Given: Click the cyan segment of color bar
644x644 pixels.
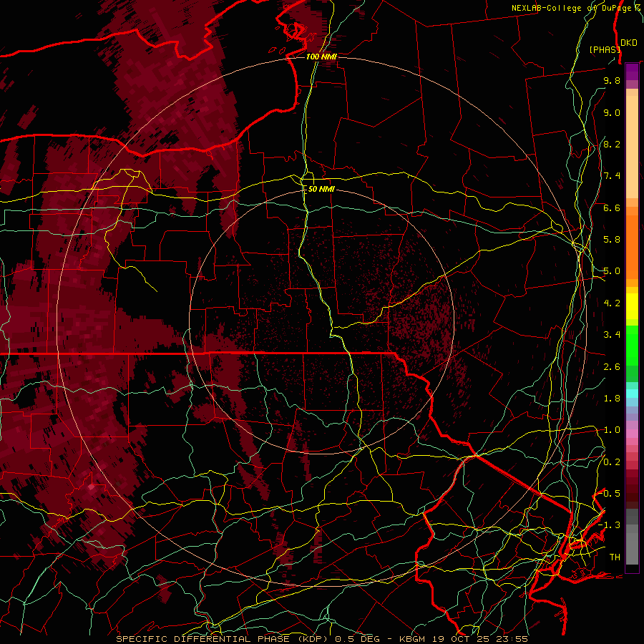Looking at the screenshot, I should pos(632,394).
